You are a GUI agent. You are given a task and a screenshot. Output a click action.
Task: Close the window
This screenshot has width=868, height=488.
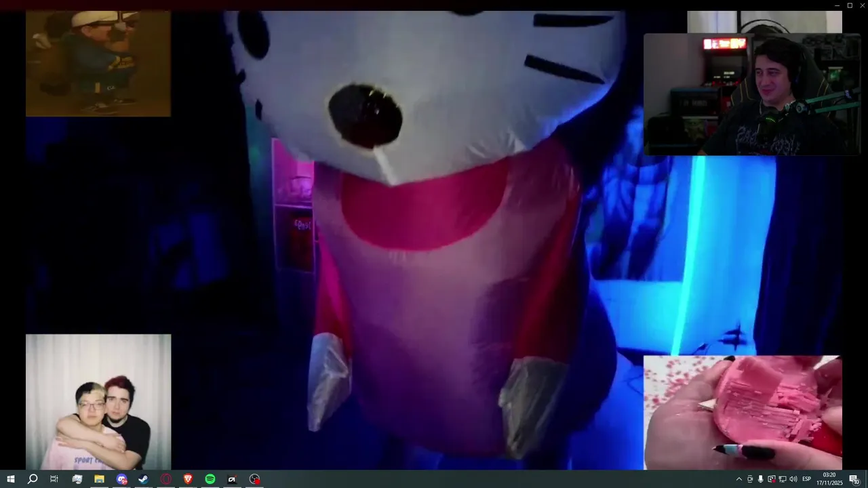(x=862, y=5)
